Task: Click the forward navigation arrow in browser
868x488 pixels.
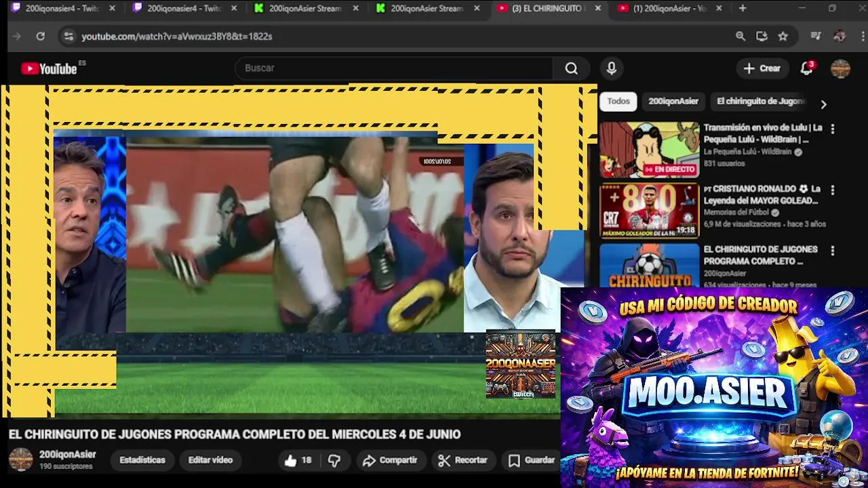Action: pyautogui.click(x=17, y=37)
